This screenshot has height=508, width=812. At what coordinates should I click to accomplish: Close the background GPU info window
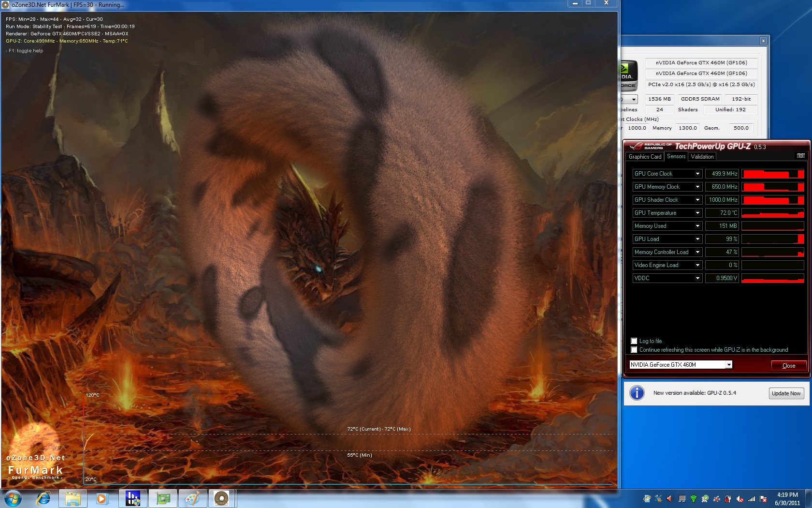click(x=763, y=41)
